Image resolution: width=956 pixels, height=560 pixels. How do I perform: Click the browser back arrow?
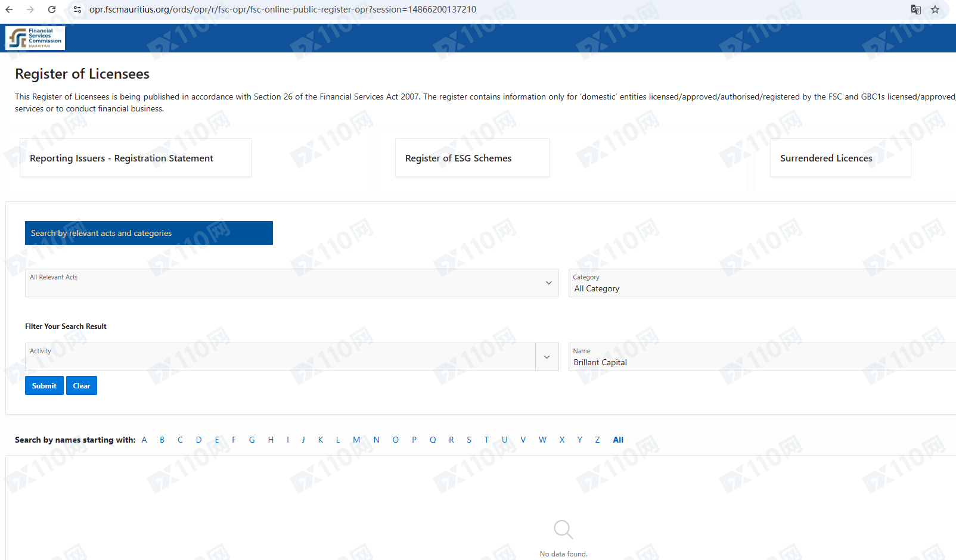tap(10, 10)
